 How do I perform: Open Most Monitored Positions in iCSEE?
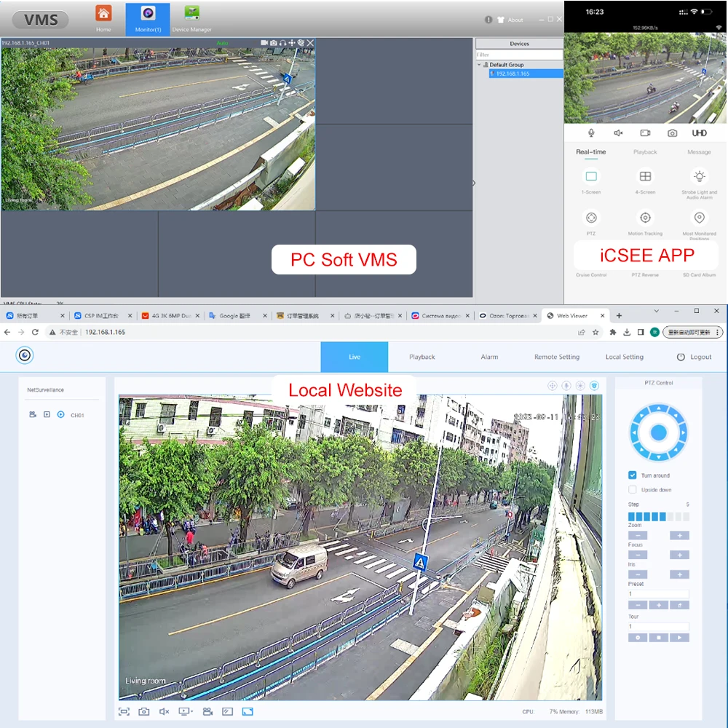coord(699,217)
